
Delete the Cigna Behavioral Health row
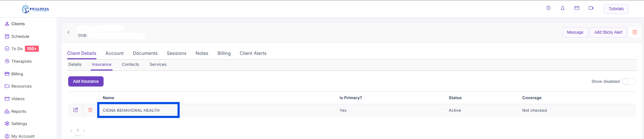90,110
